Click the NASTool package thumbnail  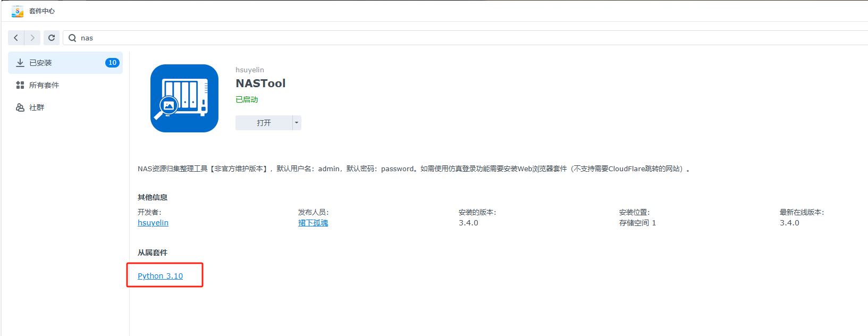click(184, 98)
